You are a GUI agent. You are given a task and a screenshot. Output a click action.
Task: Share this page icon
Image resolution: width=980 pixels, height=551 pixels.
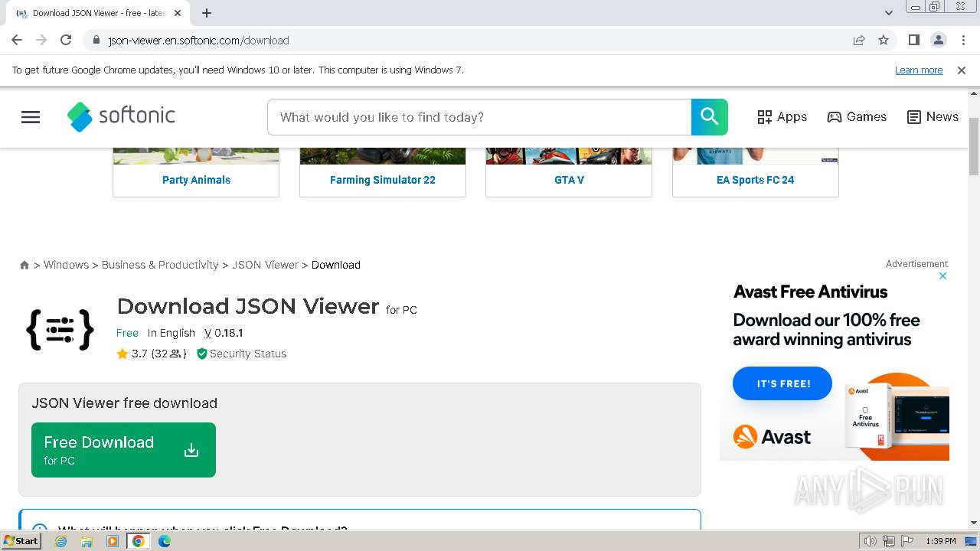pyautogui.click(x=859, y=40)
